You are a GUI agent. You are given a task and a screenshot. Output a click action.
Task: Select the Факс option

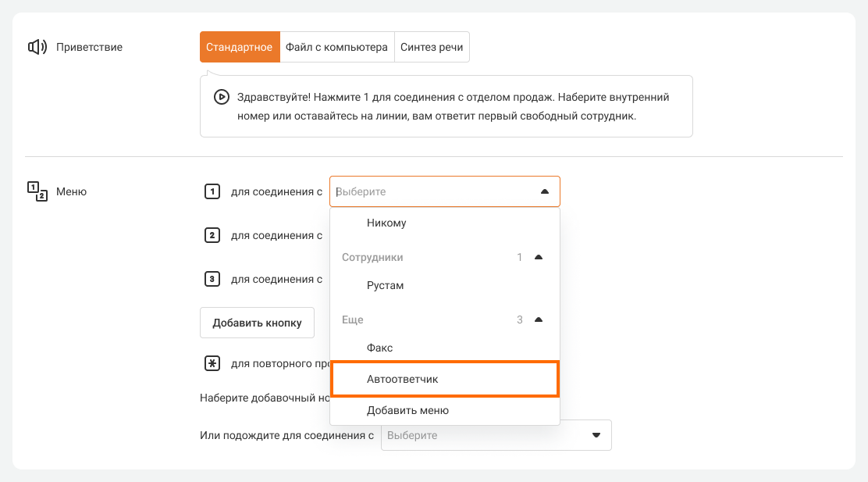point(380,348)
